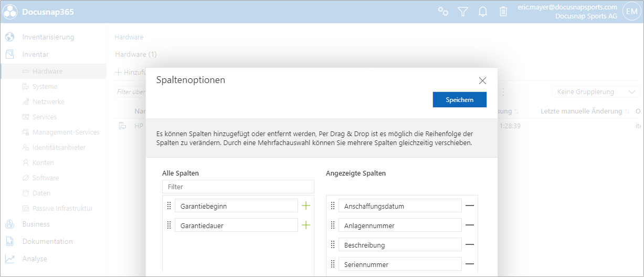644x277 pixels.
Task: Click drag handle next to Seriennummer
Action: pyautogui.click(x=333, y=264)
